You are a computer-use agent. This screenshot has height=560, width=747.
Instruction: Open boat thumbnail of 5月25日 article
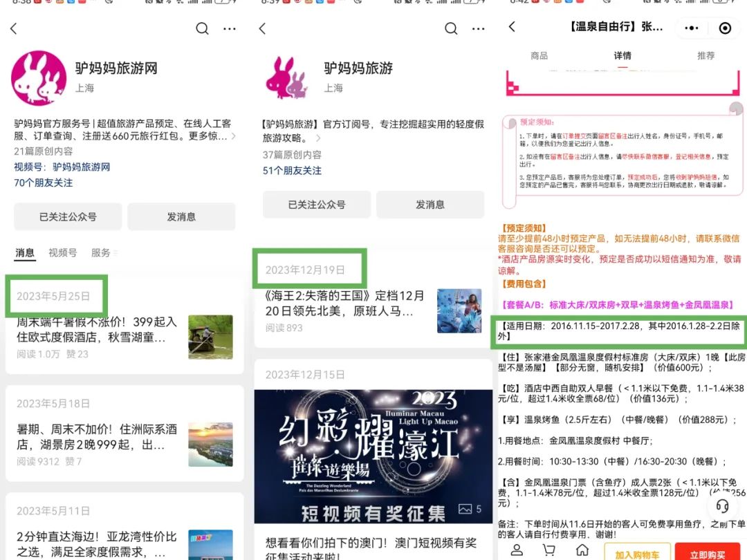point(210,337)
